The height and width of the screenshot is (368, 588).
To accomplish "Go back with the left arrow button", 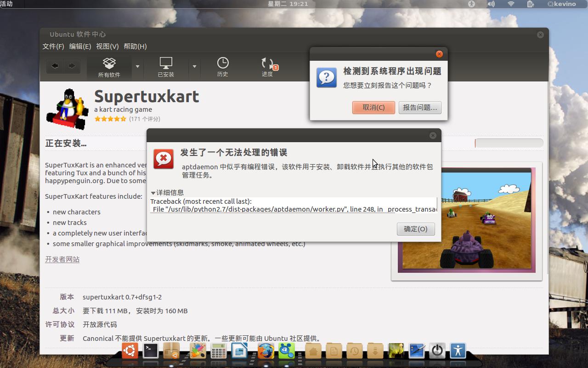I will [x=55, y=66].
